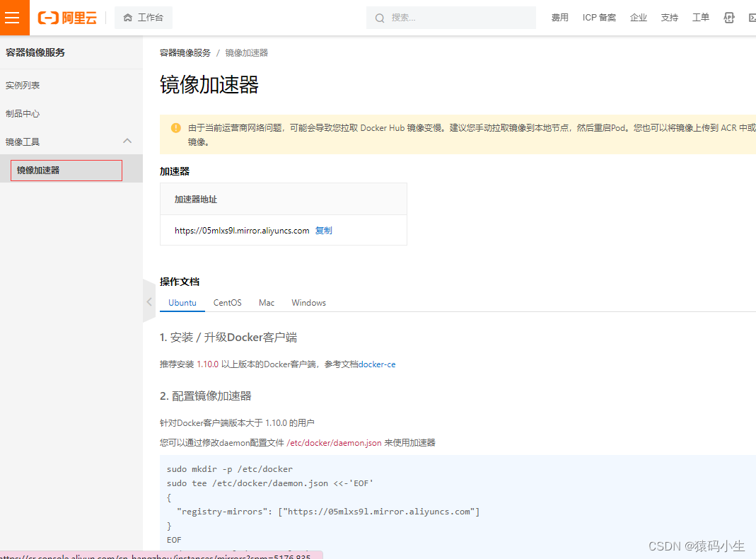Switch to the Mac tab
The width and height of the screenshot is (756, 559).
(267, 302)
